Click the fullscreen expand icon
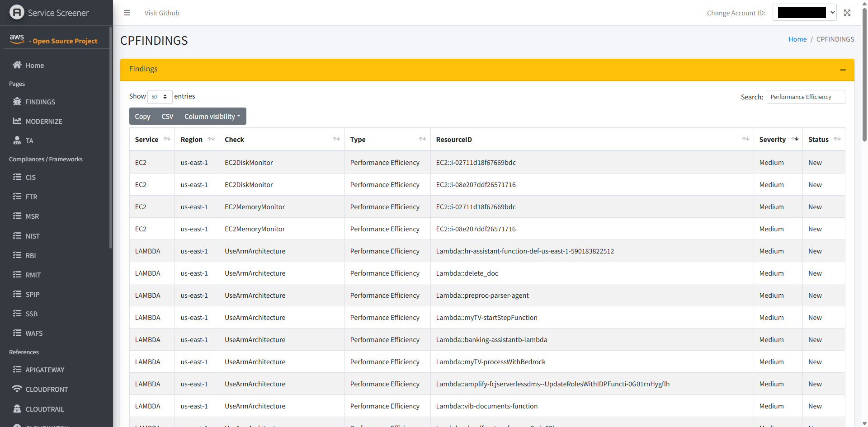Image resolution: width=868 pixels, height=427 pixels. 847,13
